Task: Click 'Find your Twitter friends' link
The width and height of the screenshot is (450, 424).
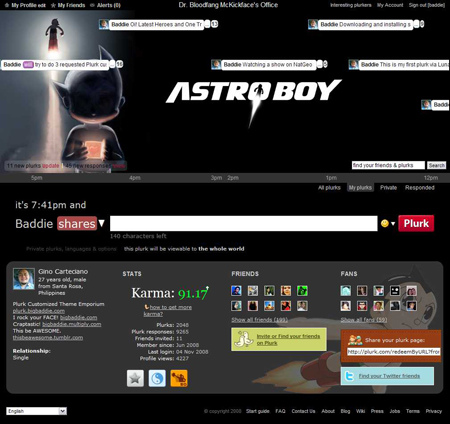Action: pyautogui.click(x=389, y=376)
